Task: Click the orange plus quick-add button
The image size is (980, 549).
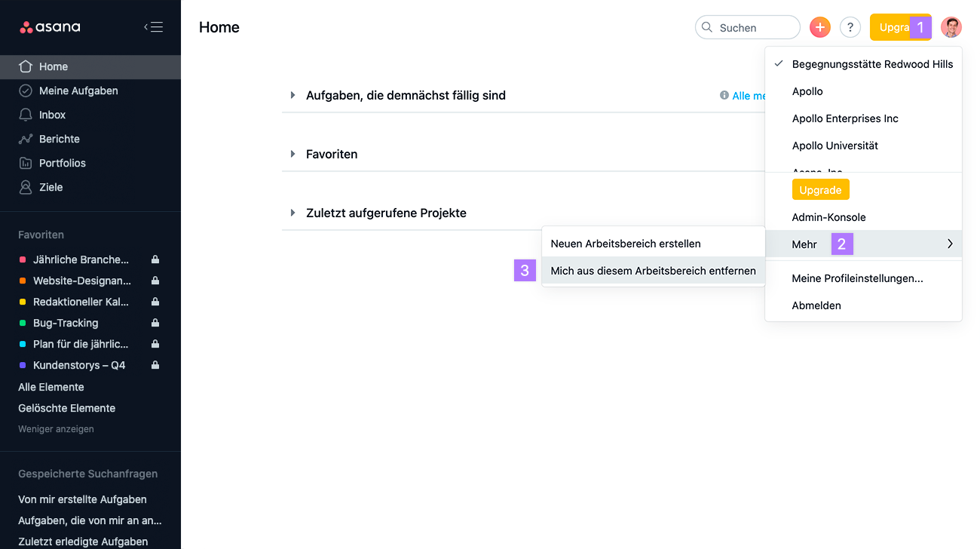Action: click(x=820, y=27)
